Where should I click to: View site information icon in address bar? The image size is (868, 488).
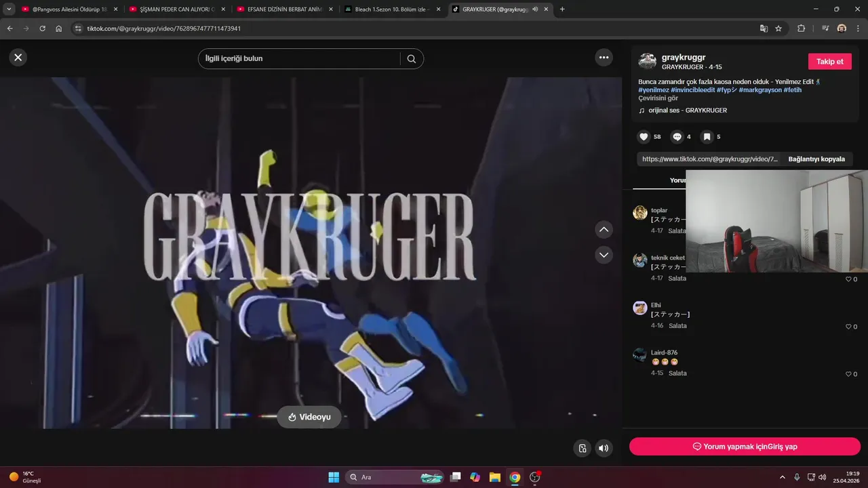tap(78, 28)
